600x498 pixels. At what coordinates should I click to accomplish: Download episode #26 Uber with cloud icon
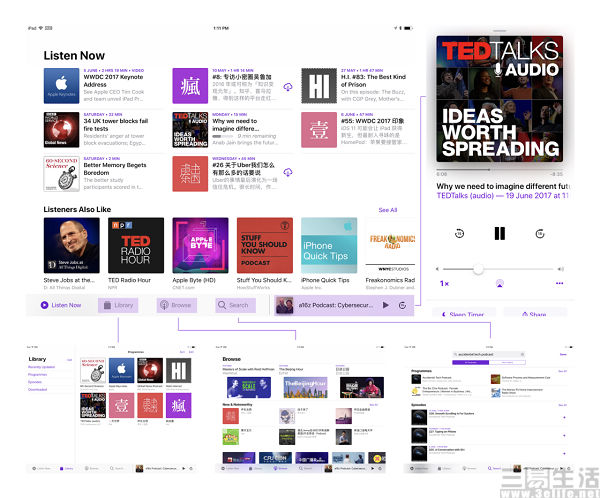(288, 172)
